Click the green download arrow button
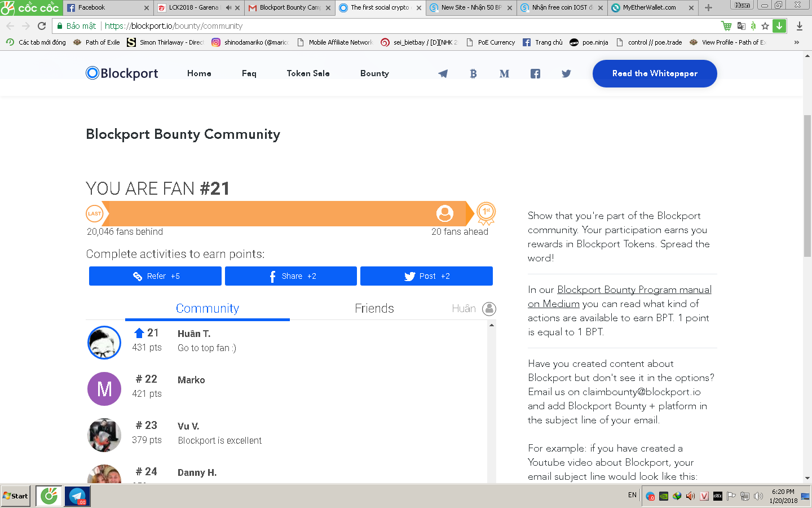The width and height of the screenshot is (812, 508). pos(779,26)
